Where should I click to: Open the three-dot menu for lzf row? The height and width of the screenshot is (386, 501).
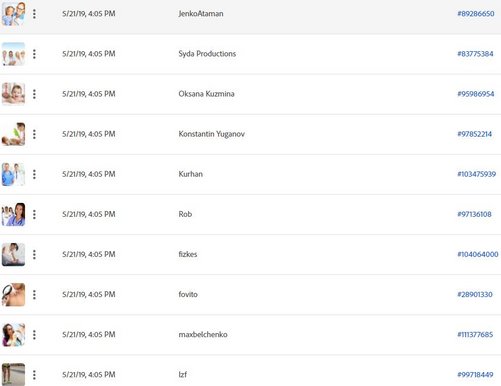tap(34, 375)
